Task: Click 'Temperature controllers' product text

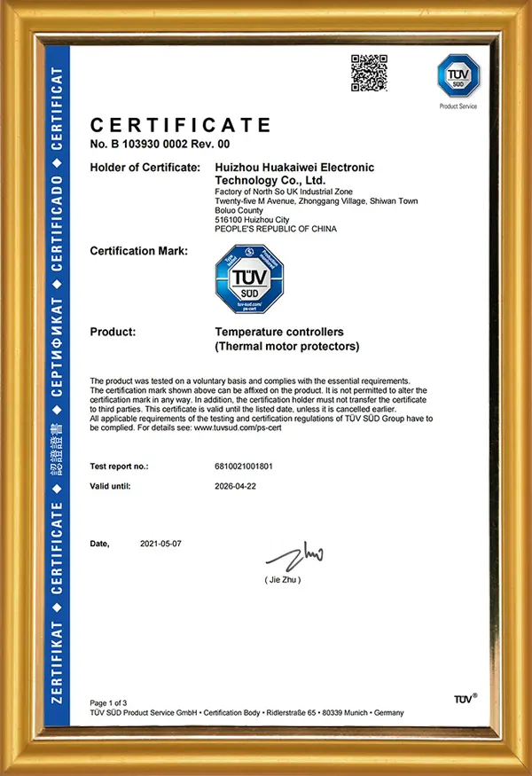Action: [279, 332]
